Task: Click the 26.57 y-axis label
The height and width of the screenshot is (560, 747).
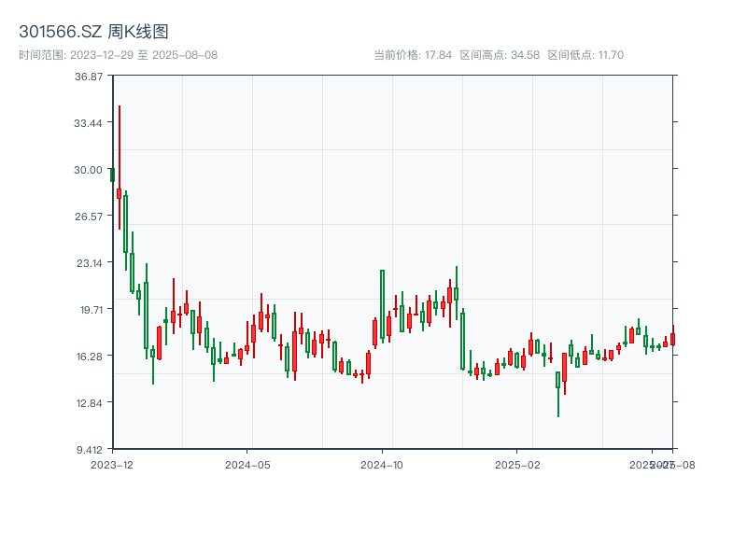Action: 89,217
